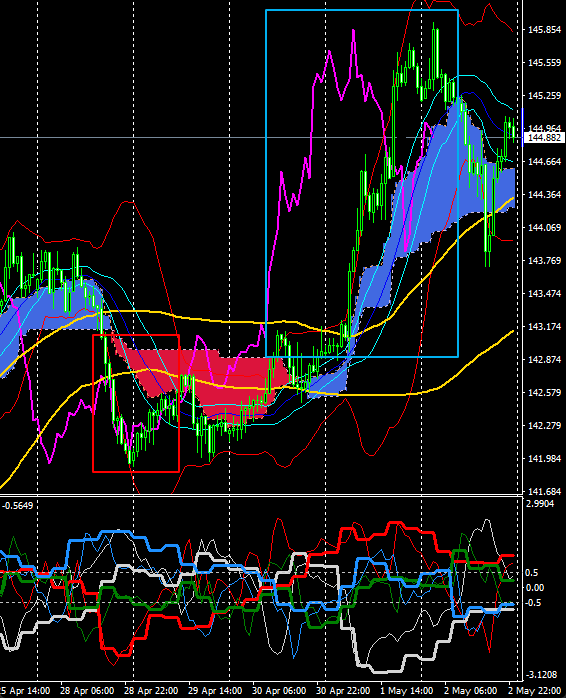Select the 142.579 price scale value

pos(545,392)
